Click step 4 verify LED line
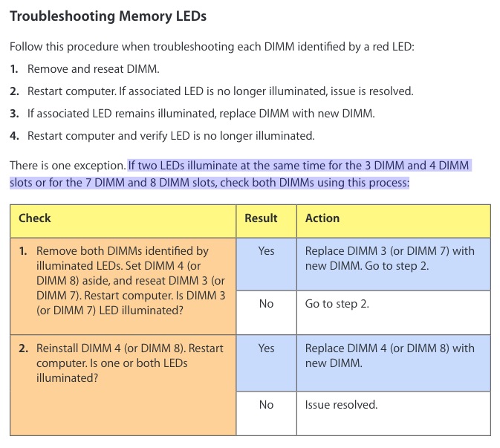 [x=162, y=136]
